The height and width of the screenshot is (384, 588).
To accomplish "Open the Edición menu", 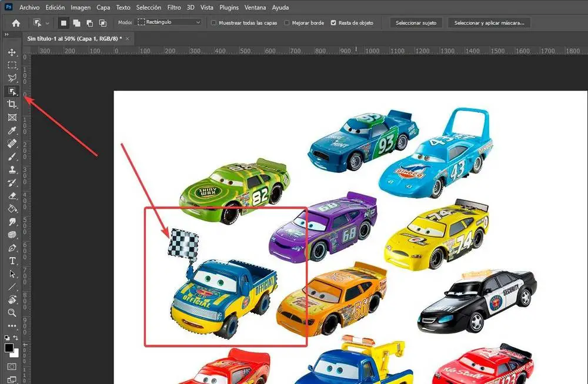I will (x=55, y=8).
